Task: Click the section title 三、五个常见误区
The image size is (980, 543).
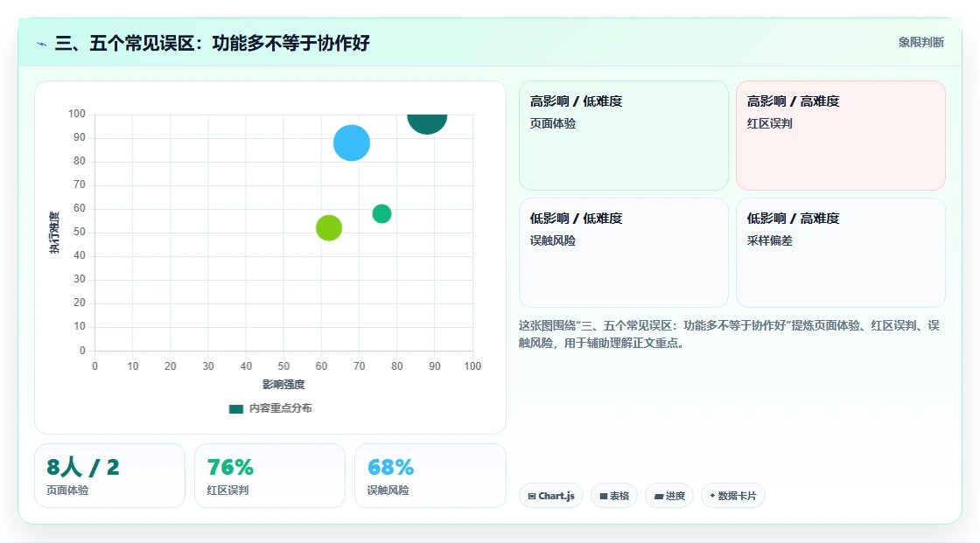Action: (213, 43)
